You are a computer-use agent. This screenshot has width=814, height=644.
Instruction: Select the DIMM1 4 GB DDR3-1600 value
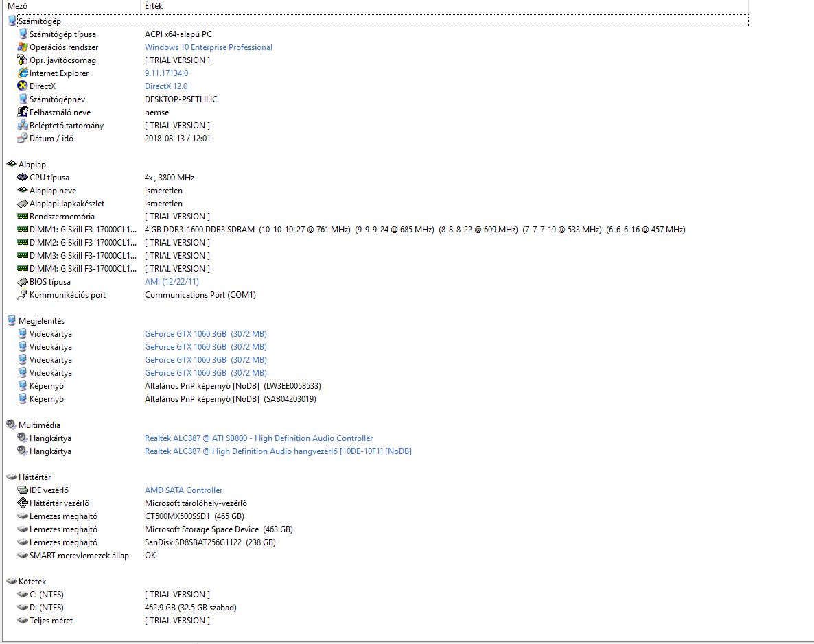tap(415, 229)
